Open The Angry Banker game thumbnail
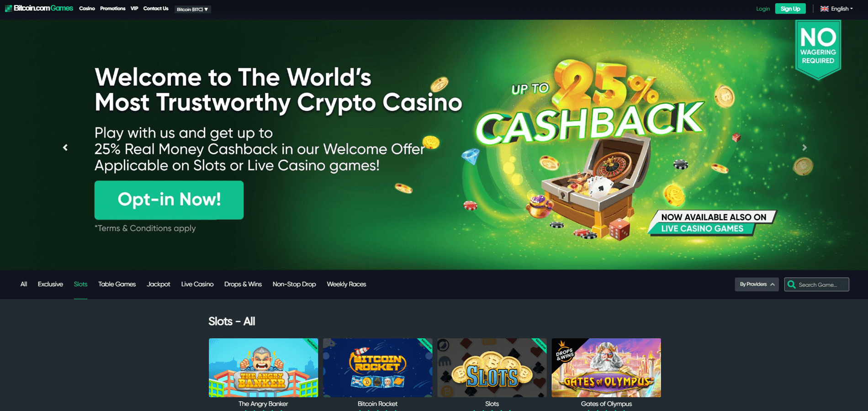The height and width of the screenshot is (411, 868). point(264,368)
